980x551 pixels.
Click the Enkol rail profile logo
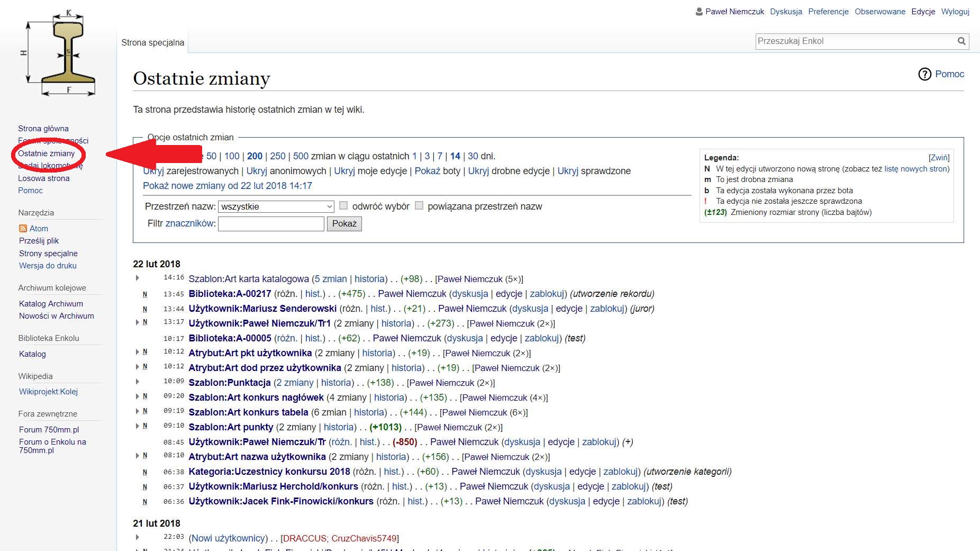[58, 53]
